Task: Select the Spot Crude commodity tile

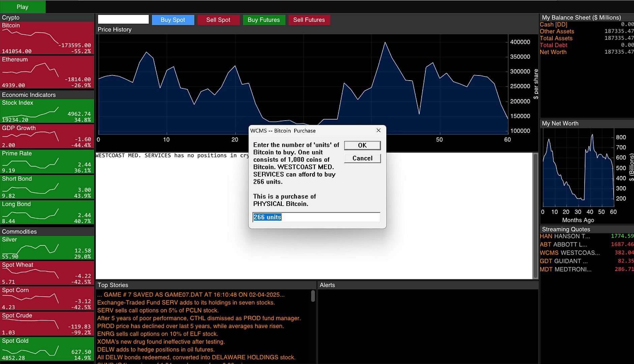Action: click(47, 324)
